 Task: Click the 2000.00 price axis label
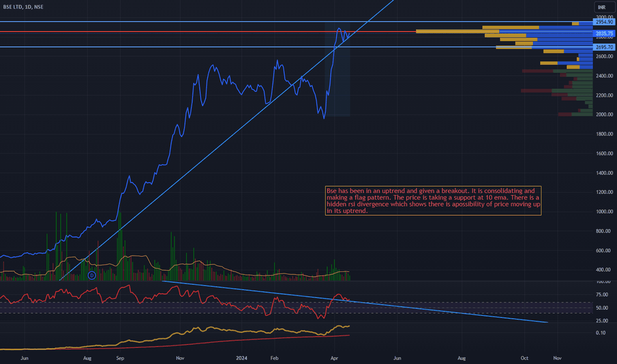point(604,114)
